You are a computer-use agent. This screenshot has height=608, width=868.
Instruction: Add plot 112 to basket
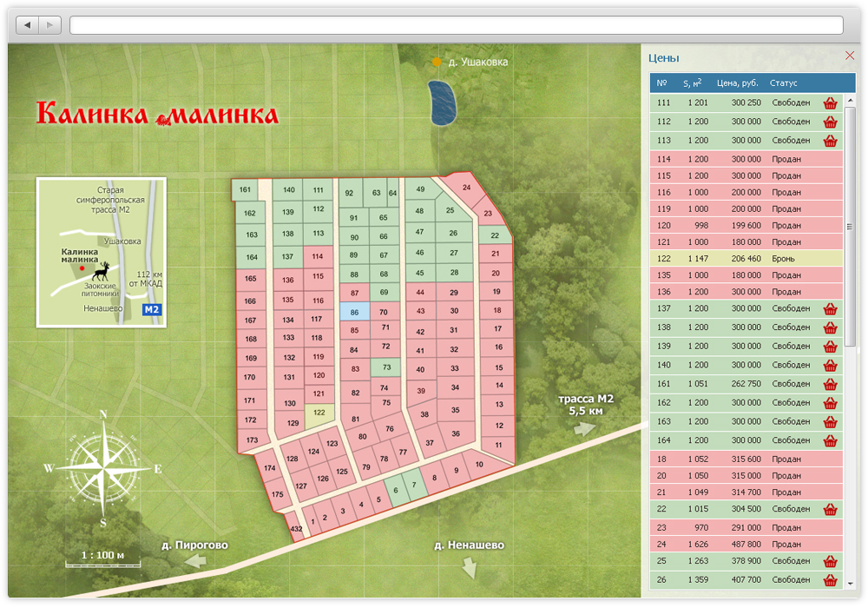click(830, 122)
